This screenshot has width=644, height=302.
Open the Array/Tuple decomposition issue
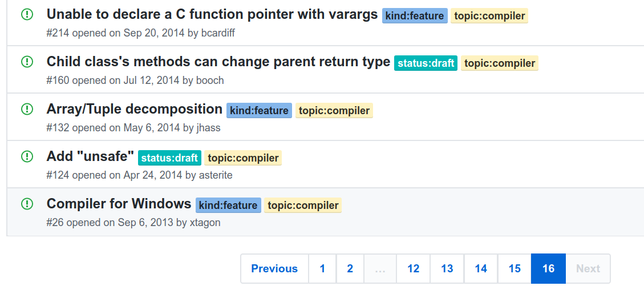tap(134, 109)
